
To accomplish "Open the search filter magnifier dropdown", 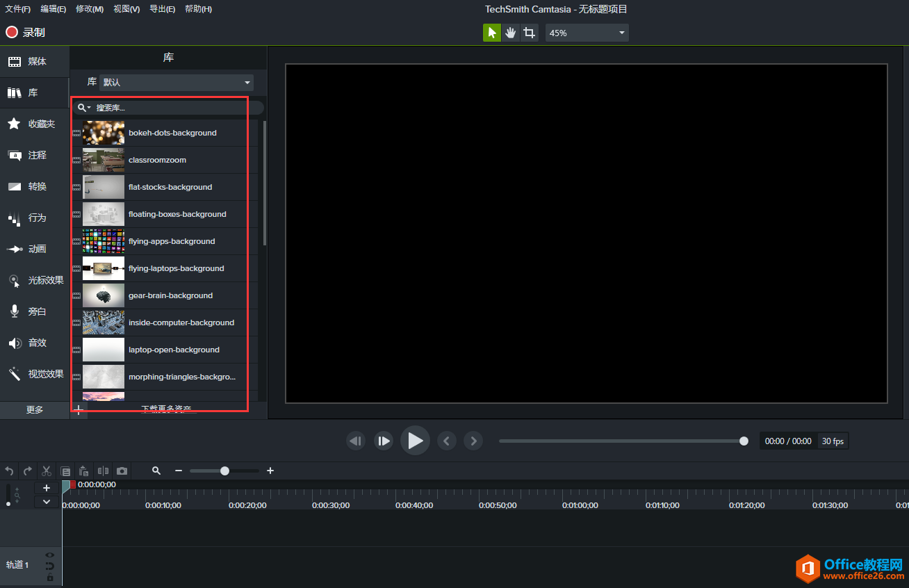I will (x=84, y=108).
